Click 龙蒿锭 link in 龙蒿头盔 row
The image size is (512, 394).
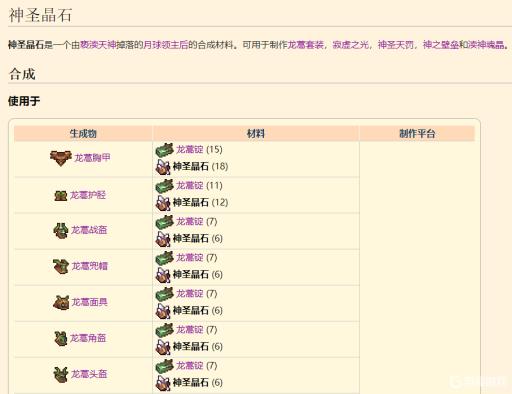pyautogui.click(x=190, y=365)
